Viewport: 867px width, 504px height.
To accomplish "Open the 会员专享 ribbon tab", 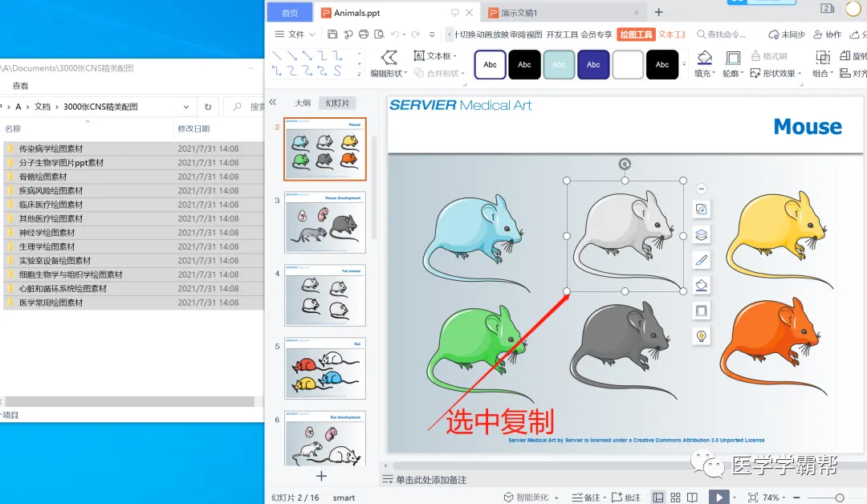I will pyautogui.click(x=596, y=35).
